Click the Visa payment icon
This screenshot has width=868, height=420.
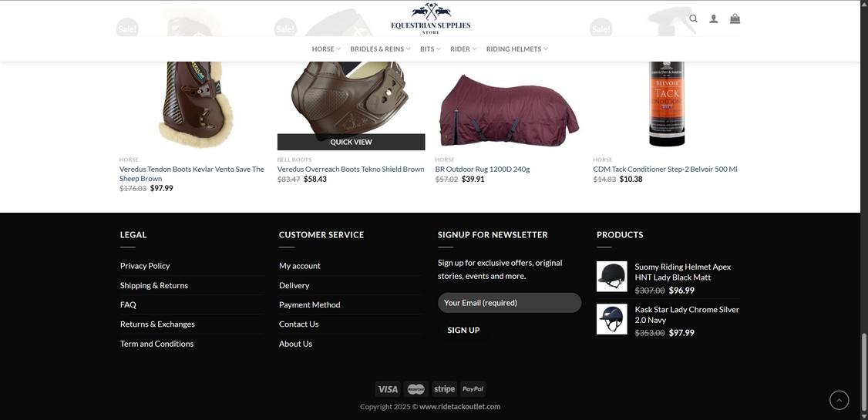click(388, 389)
